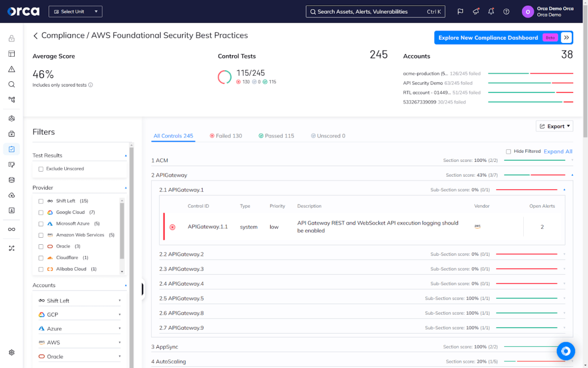Screen dimensions: 588x368
Task: Open the flag icon in top bar
Action: 460,11
